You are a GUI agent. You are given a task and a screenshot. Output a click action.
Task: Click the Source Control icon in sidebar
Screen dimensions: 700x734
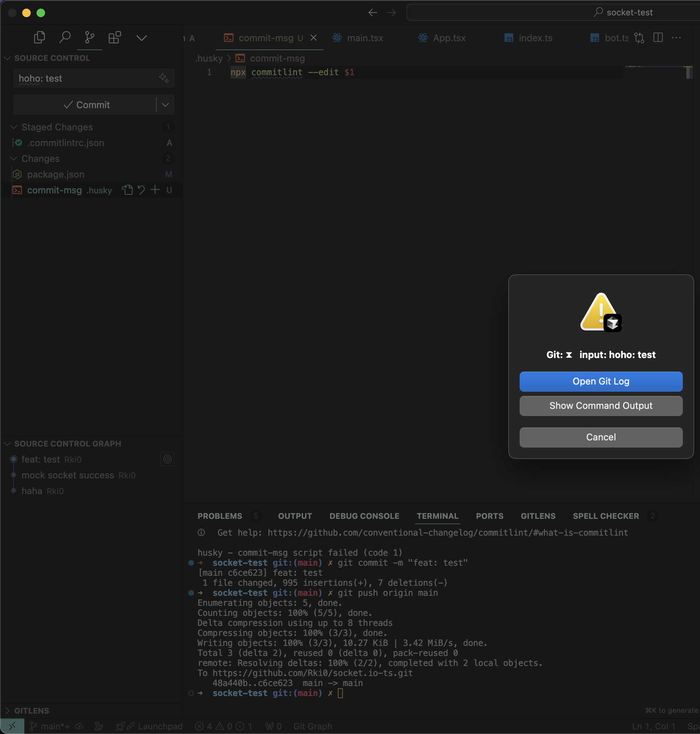coord(88,37)
